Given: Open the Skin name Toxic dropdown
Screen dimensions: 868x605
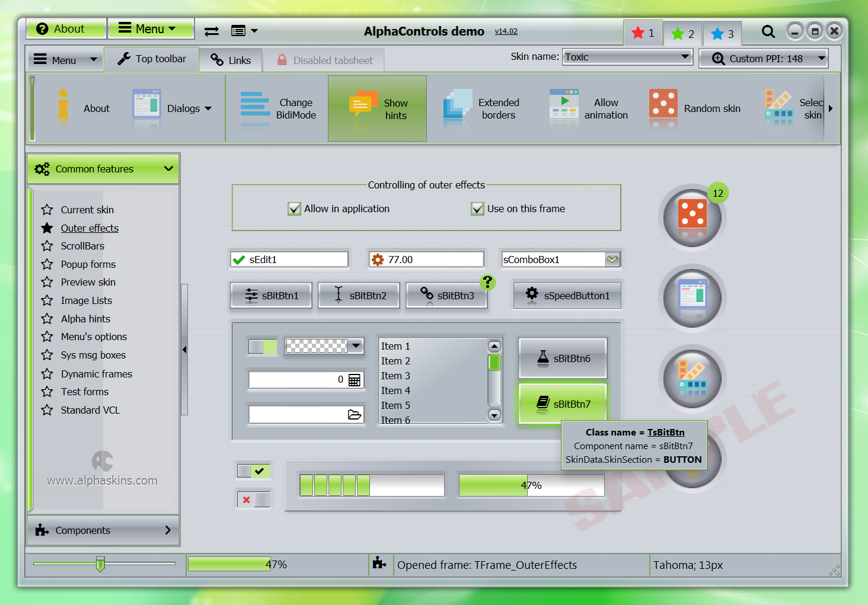Looking at the screenshot, I should [685, 57].
